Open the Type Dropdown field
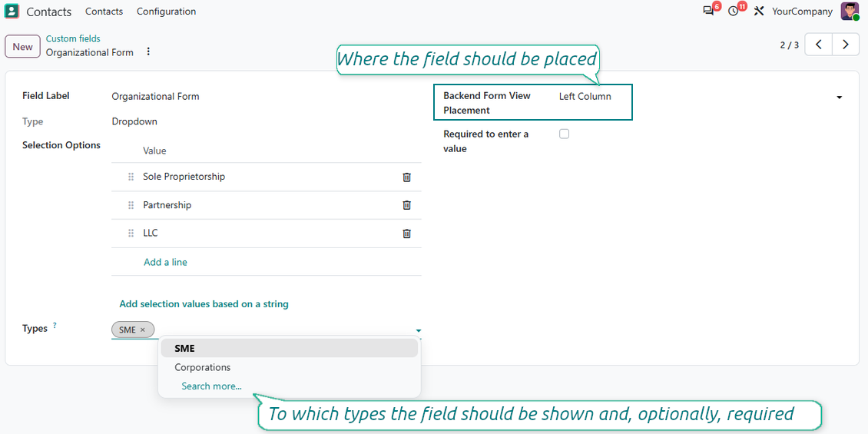Viewport: 868px width, 434px height. pyautogui.click(x=134, y=121)
